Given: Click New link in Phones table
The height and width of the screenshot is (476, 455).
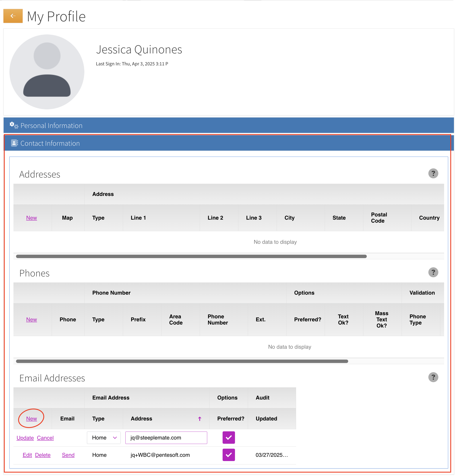Looking at the screenshot, I should coord(32,320).
